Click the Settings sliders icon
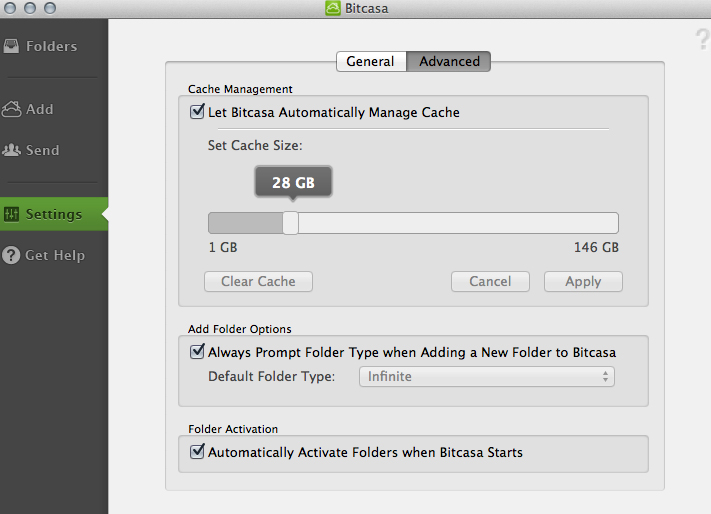The width and height of the screenshot is (711, 514). click(x=11, y=214)
